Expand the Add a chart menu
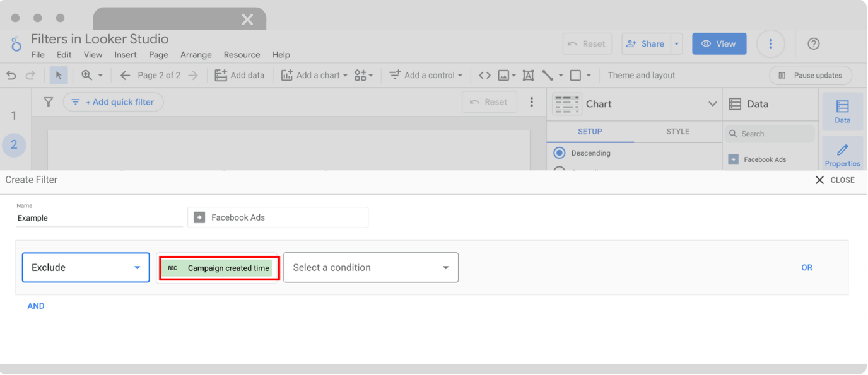Screen dimensions: 868x375 click(314, 75)
